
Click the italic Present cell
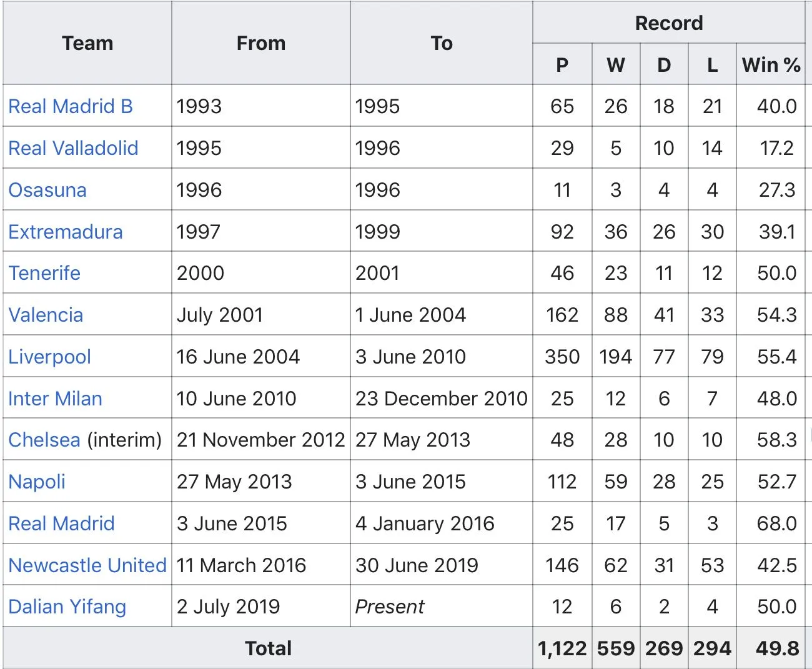pyautogui.click(x=389, y=607)
